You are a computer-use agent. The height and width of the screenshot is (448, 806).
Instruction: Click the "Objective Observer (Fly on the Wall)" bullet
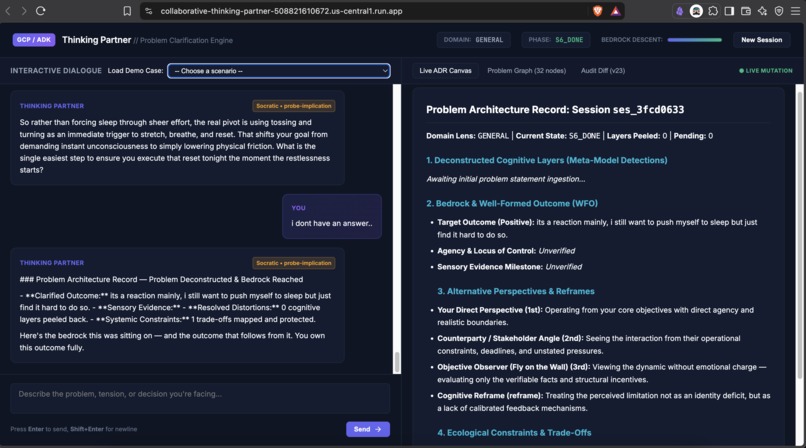601,374
